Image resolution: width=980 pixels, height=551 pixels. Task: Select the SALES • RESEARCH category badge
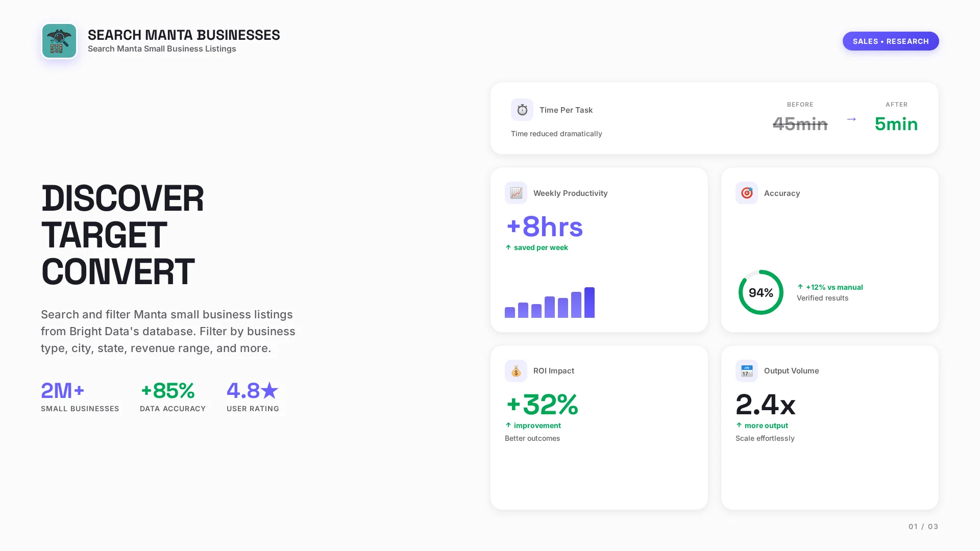[x=890, y=41]
